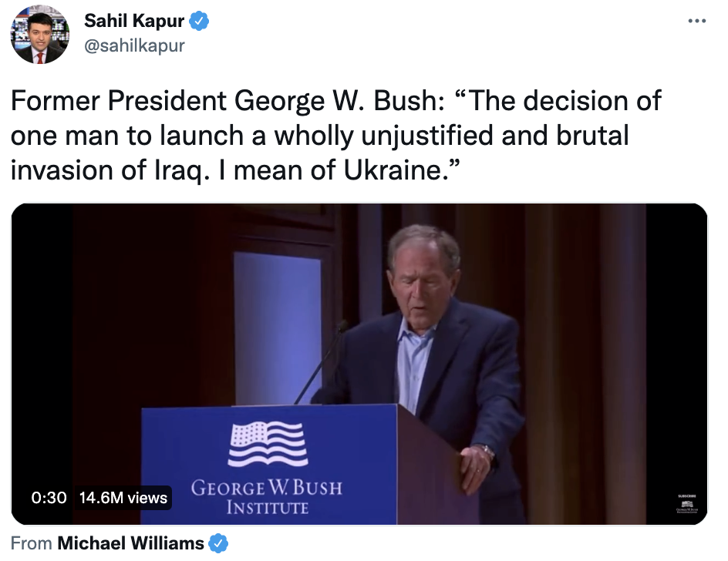
Task: Click the microphone on the podium
Action: [x=324, y=362]
